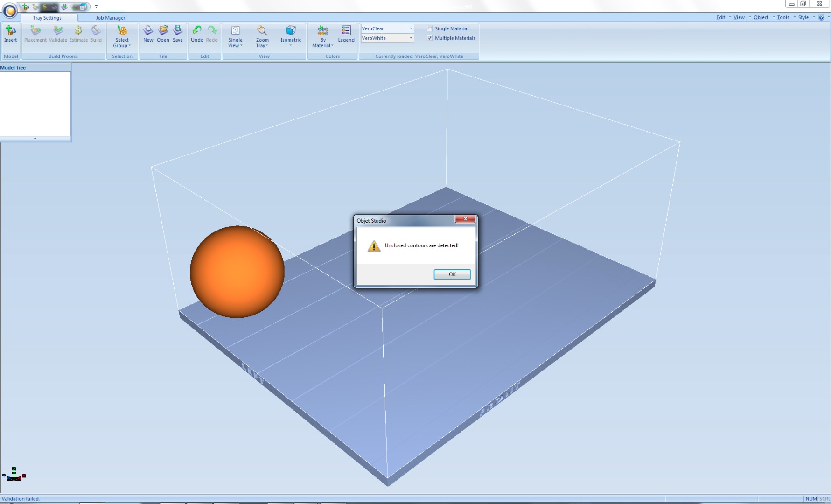Open Customize Quick Access Toolbar arrow
Screen dimensions: 831x504
coord(96,7)
